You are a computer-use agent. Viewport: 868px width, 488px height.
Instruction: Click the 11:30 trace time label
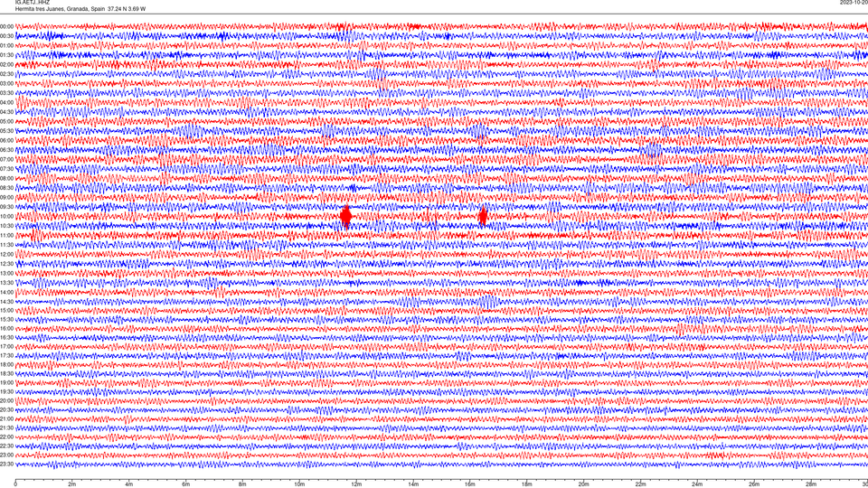tap(6, 245)
